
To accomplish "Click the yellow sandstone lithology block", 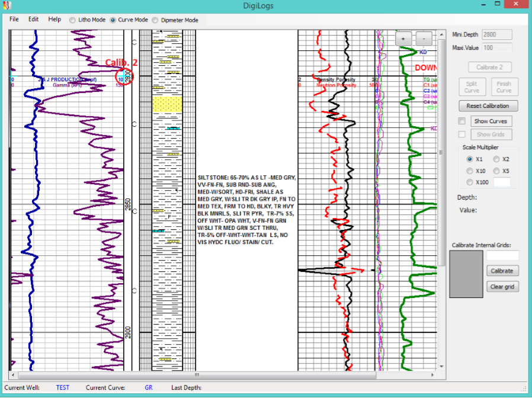I will tap(166, 105).
